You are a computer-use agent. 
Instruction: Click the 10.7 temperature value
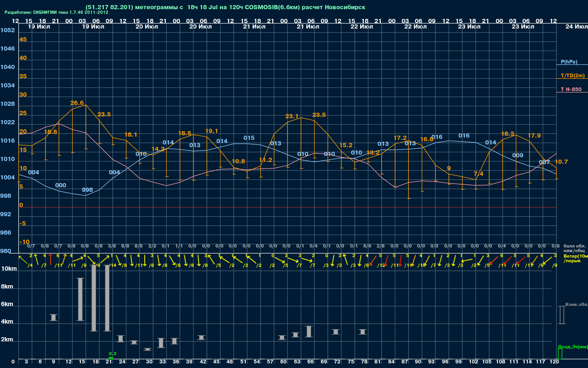pos(561,162)
